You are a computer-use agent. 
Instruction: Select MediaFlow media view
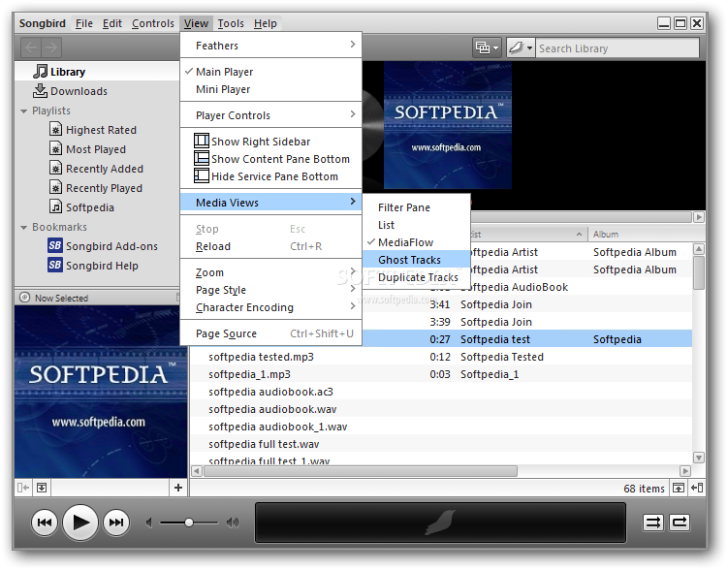[x=416, y=242]
